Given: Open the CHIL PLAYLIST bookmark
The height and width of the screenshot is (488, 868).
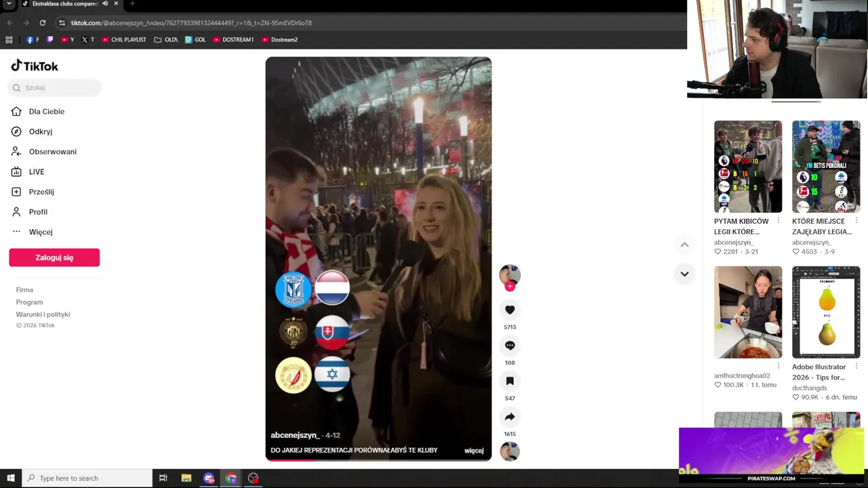Looking at the screenshot, I should pyautogui.click(x=123, y=40).
